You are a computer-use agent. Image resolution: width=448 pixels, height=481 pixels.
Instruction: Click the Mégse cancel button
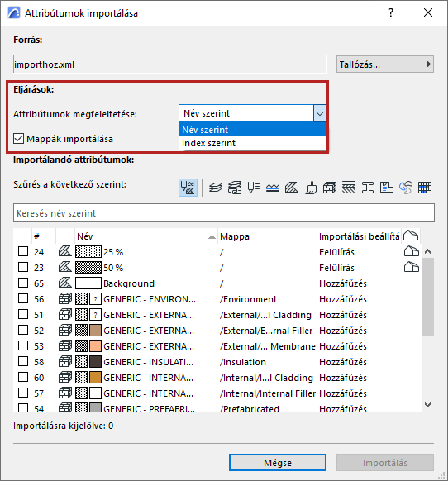[278, 462]
